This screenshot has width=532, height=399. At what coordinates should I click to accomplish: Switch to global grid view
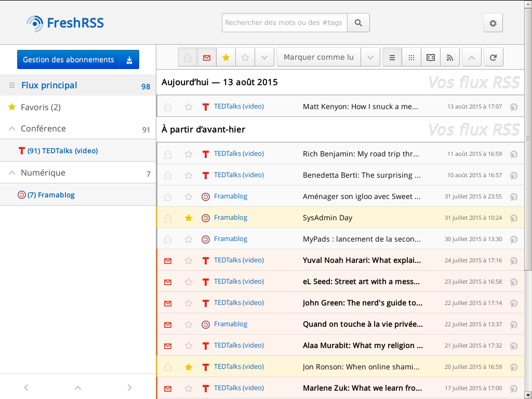coord(411,57)
